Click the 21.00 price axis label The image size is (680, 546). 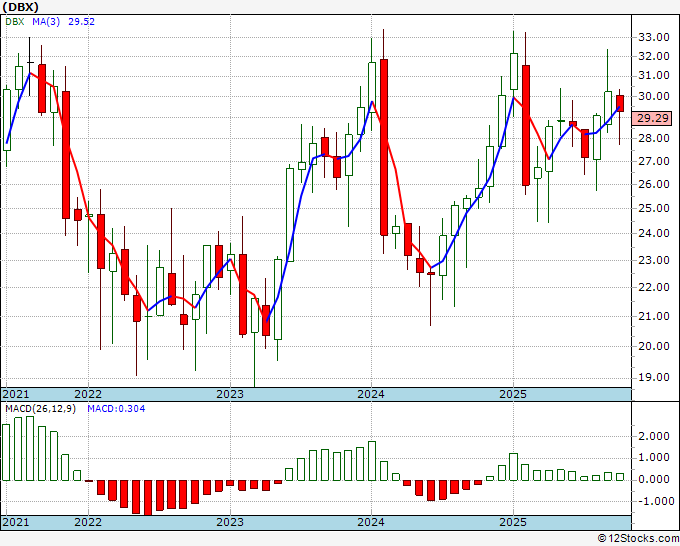[654, 317]
